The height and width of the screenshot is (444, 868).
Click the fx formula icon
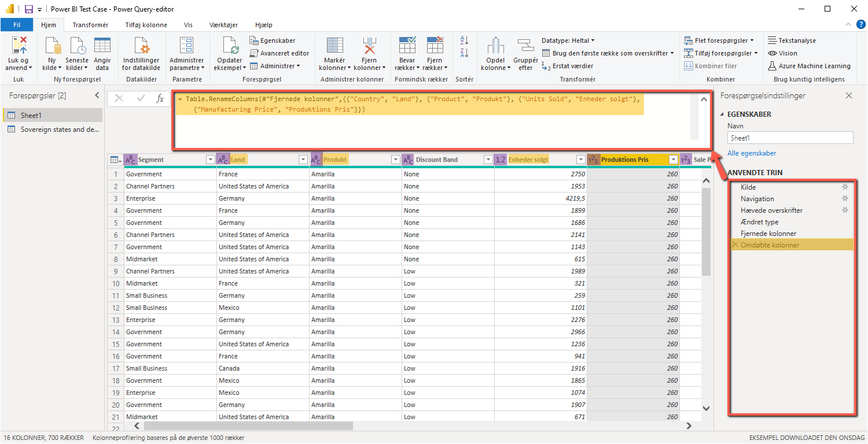point(160,99)
